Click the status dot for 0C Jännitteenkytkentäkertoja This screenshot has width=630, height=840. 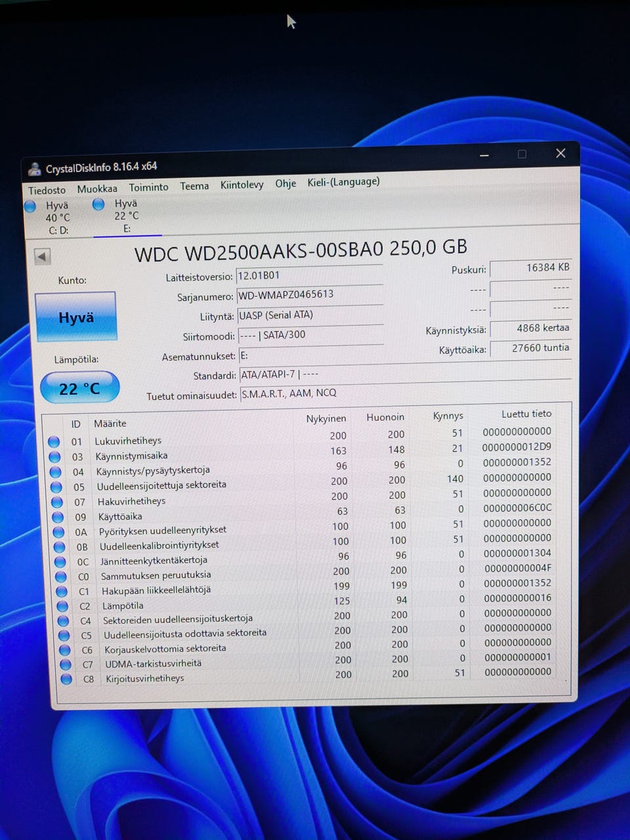click(60, 562)
